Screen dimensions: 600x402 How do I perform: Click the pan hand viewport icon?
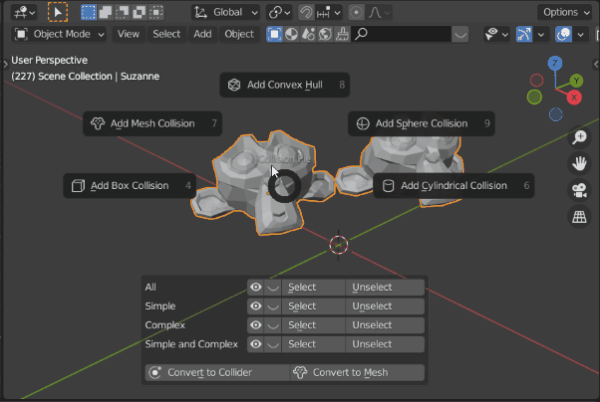click(579, 164)
